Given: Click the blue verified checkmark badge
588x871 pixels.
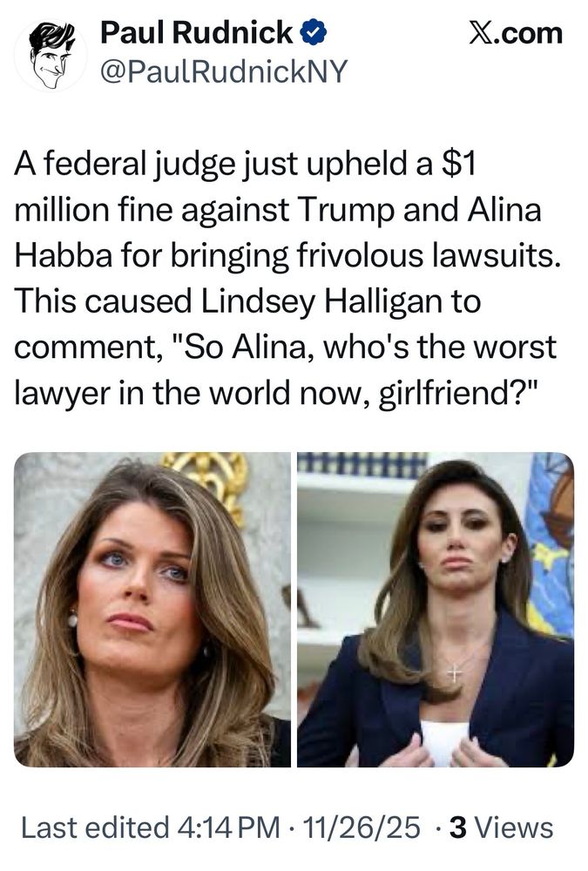Looking at the screenshot, I should point(313,31).
